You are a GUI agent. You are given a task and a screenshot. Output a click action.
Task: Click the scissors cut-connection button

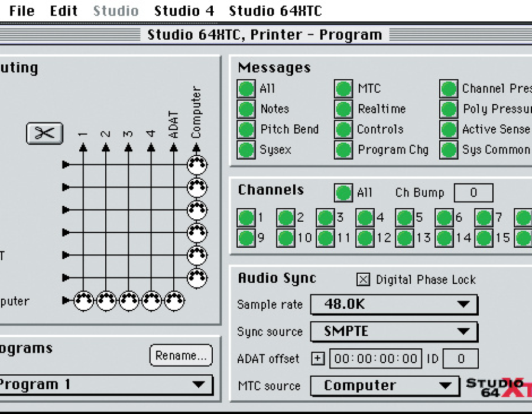pos(45,133)
